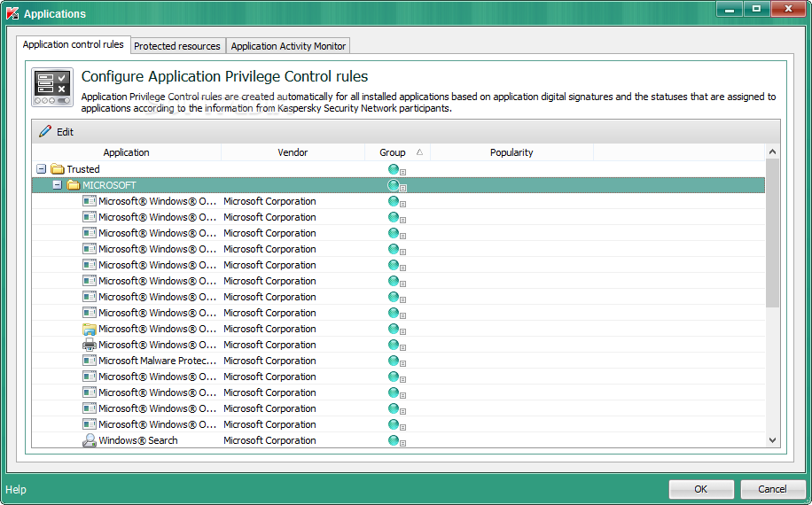
Task: Click the printer application icon
Action: 90,346
